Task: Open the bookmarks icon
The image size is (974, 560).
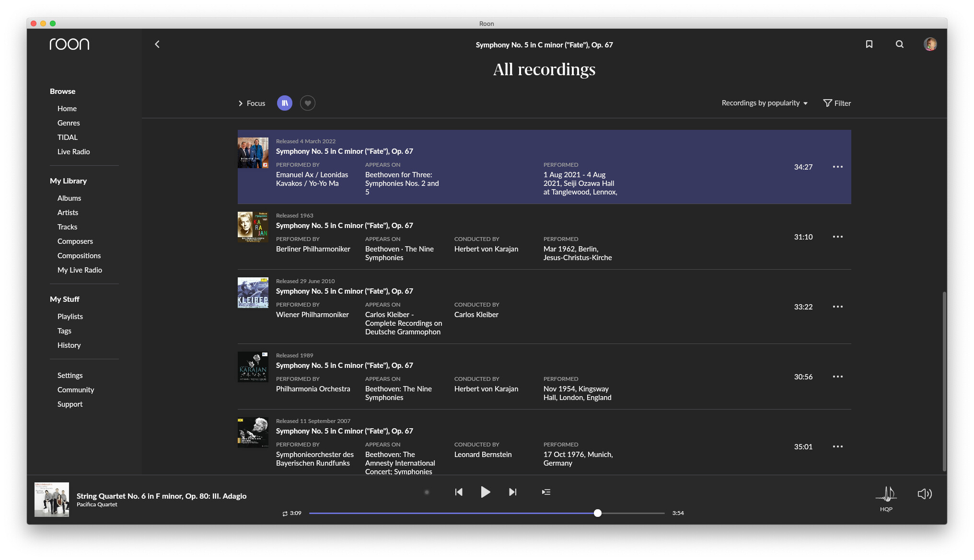Action: [869, 45]
